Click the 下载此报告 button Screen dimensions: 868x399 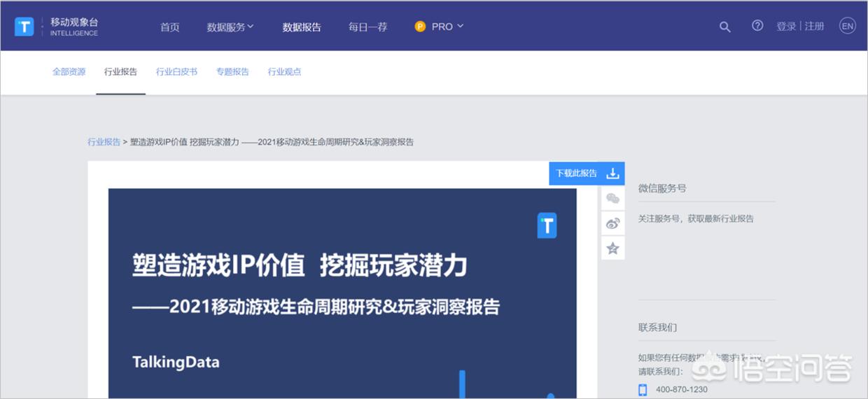click(x=587, y=174)
